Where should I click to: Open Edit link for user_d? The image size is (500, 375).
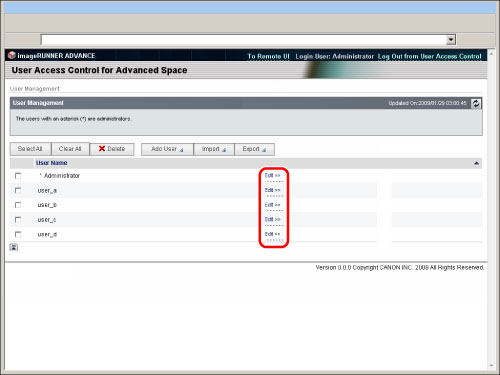pyautogui.click(x=272, y=234)
